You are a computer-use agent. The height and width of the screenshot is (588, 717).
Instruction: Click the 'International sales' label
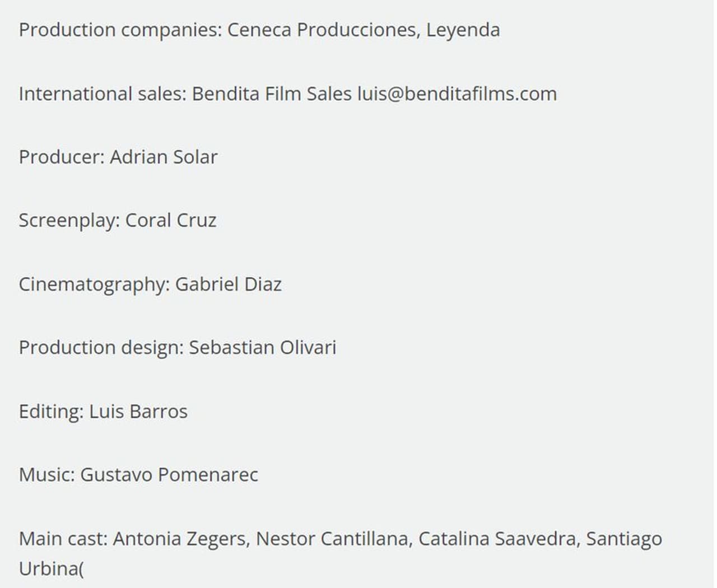coord(101,94)
